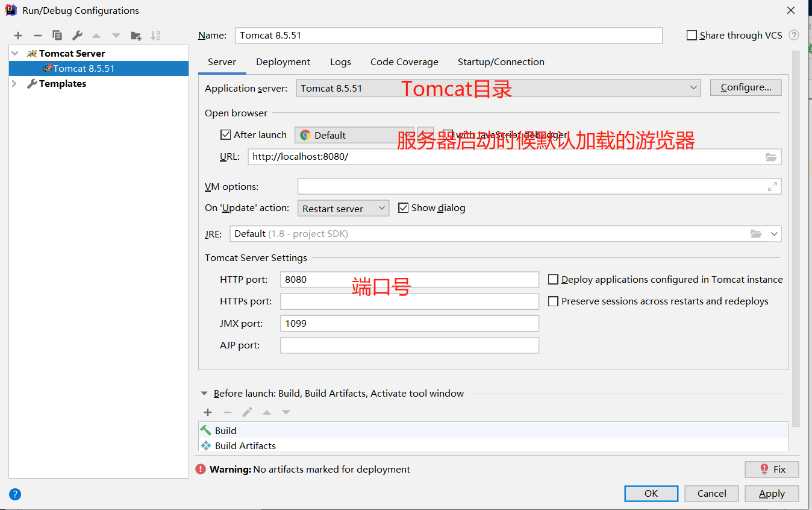Open the Code Coverage tab

[x=404, y=61]
